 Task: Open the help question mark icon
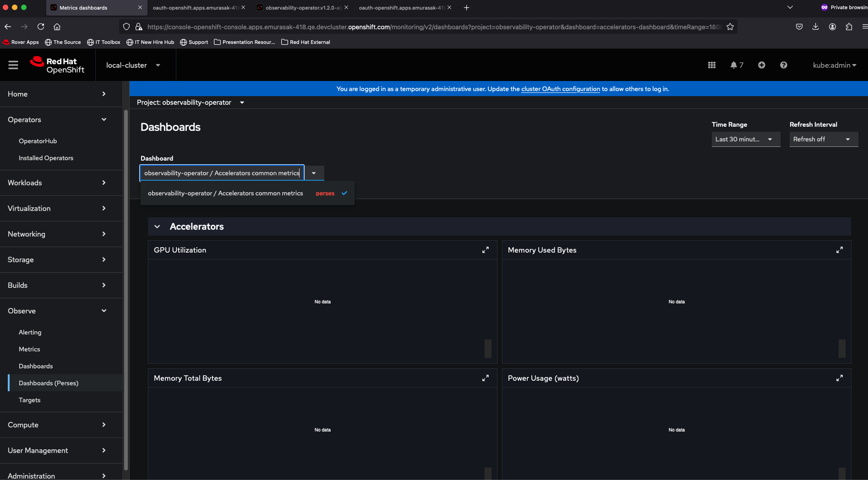click(783, 65)
